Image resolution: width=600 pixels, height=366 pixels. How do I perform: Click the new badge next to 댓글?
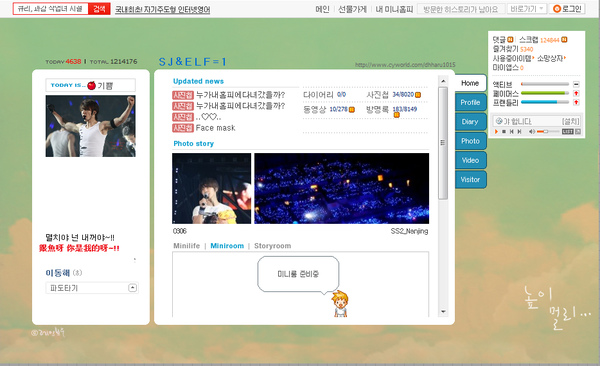pyautogui.click(x=510, y=39)
